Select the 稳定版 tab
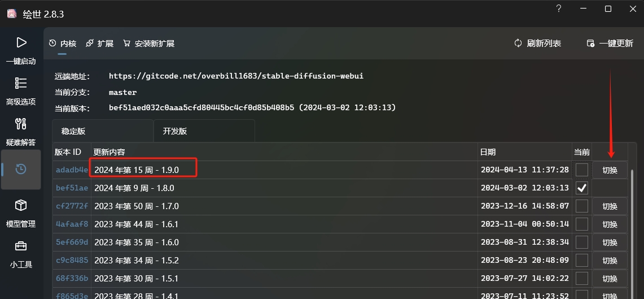 tap(103, 131)
